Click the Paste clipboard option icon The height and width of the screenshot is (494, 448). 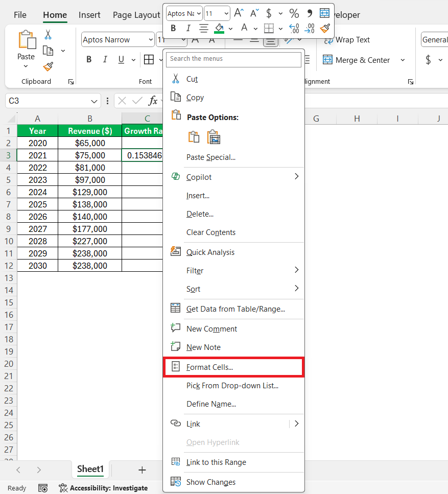click(194, 137)
